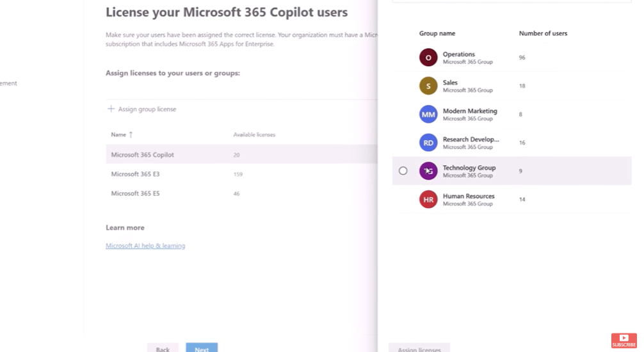This screenshot has width=644, height=352.
Task: Select the Microsoft 365 E3 row
Action: [241, 173]
